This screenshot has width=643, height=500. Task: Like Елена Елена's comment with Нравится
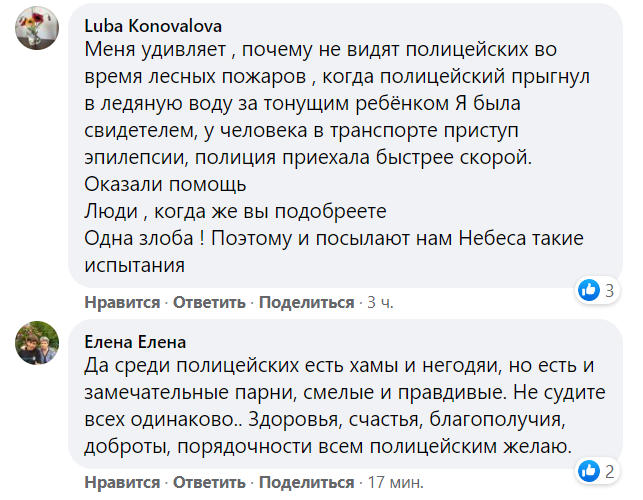pyautogui.click(x=122, y=482)
